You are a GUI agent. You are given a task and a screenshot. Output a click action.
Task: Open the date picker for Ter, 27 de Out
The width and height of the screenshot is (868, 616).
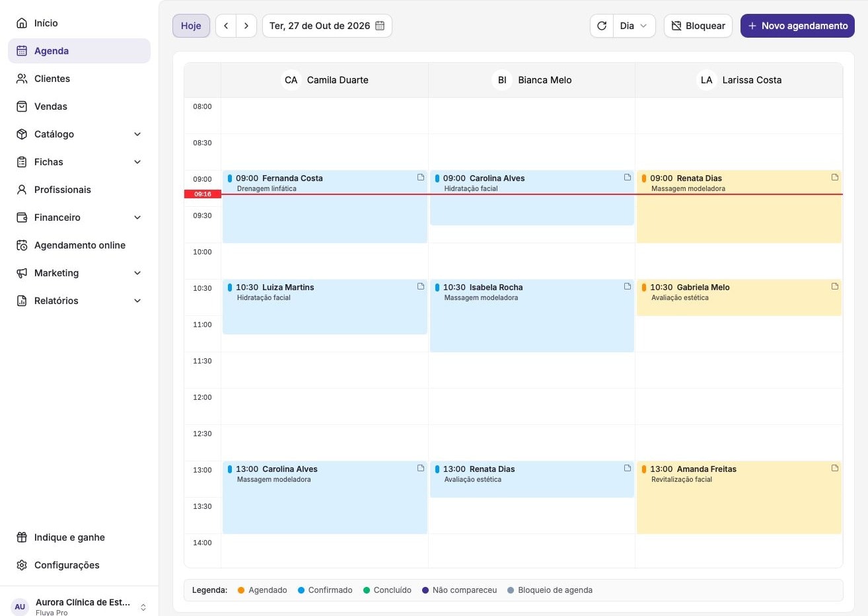click(327, 26)
